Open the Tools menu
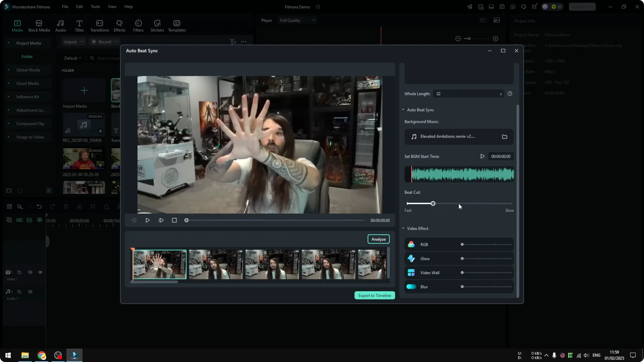Screen dimensions: 644x362 [x=95, y=7]
